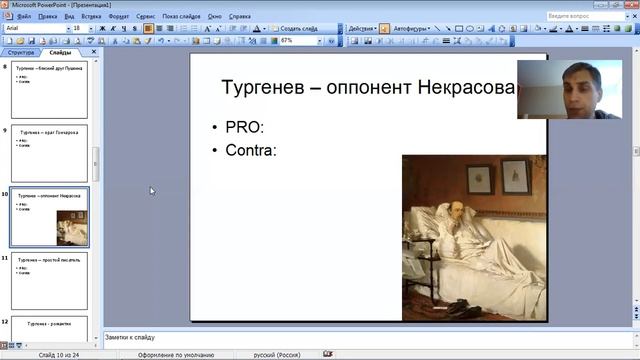This screenshot has height=360, width=640.
Task: Decrease font size with small A icon
Action: coord(218,29)
